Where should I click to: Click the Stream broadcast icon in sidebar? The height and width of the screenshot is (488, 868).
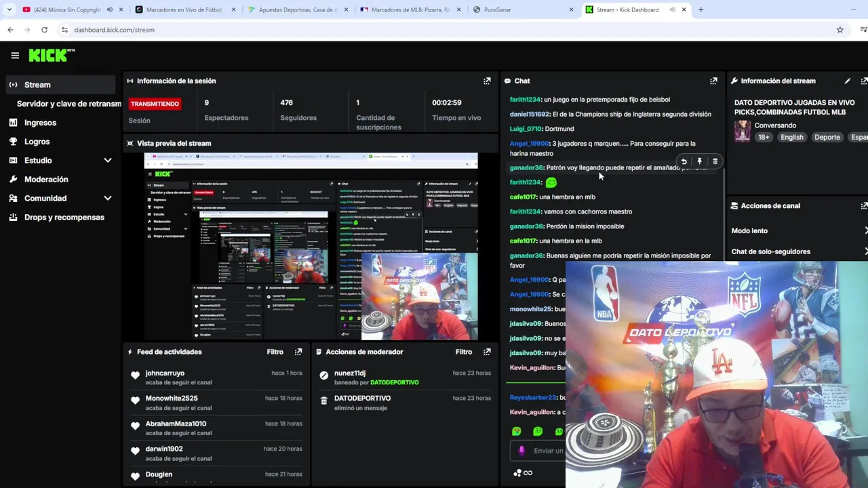pos(13,85)
